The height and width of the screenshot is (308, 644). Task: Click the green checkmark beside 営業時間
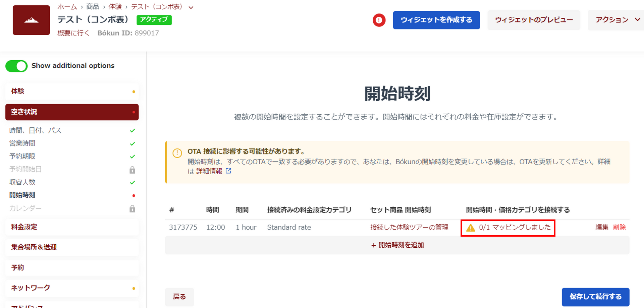pos(132,144)
